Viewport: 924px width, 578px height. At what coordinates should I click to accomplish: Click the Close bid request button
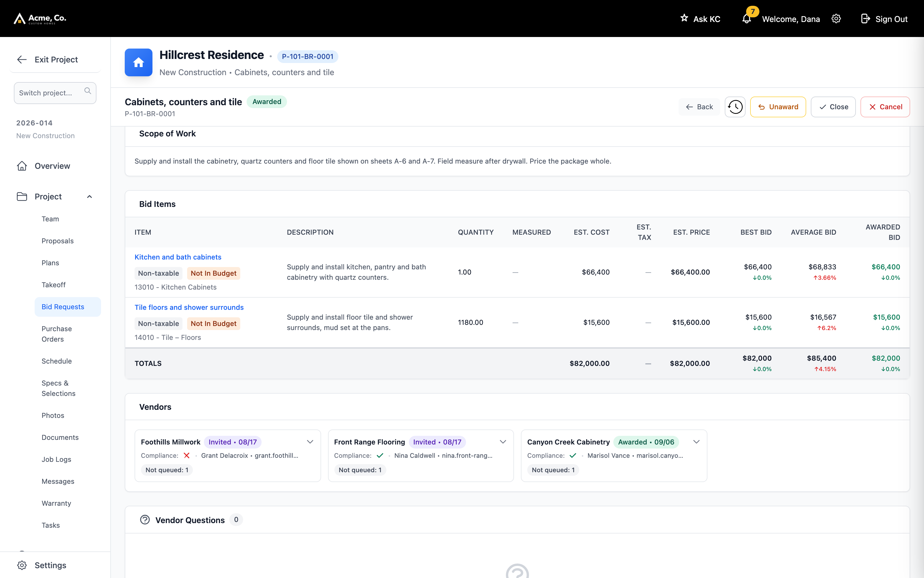tap(833, 107)
